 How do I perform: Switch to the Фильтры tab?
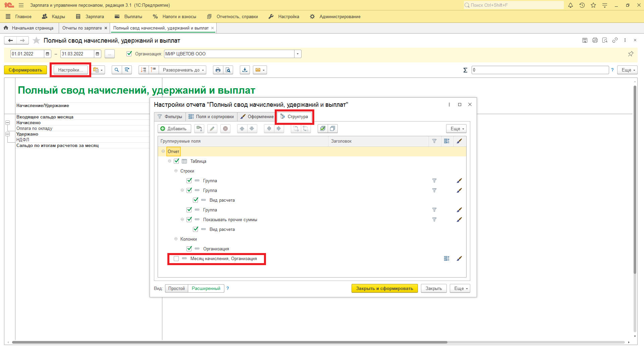point(170,117)
